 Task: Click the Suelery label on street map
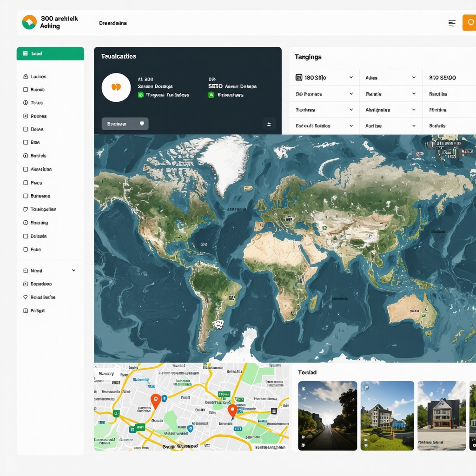pos(106,373)
